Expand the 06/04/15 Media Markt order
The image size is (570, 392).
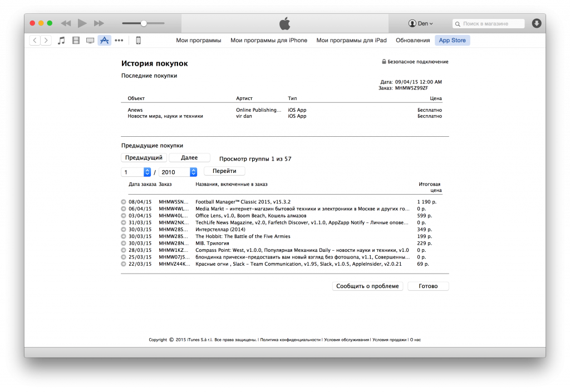click(x=124, y=209)
